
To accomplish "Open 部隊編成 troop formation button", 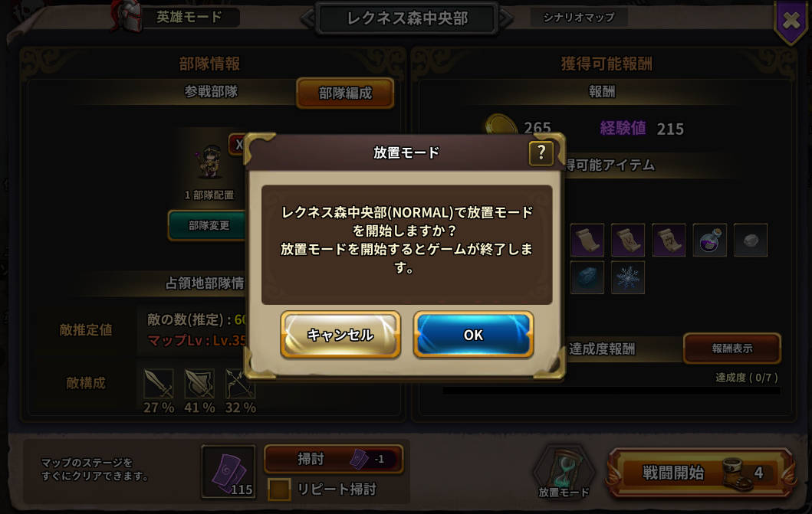I will (x=345, y=93).
